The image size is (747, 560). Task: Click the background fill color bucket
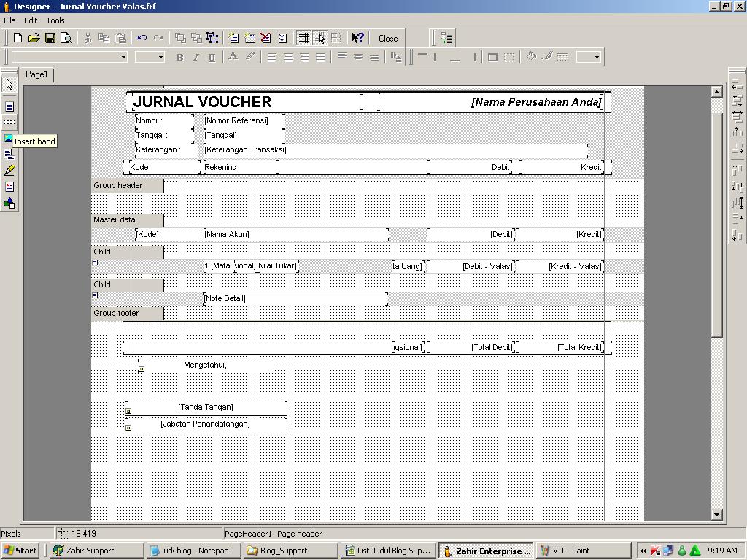pyautogui.click(x=531, y=57)
